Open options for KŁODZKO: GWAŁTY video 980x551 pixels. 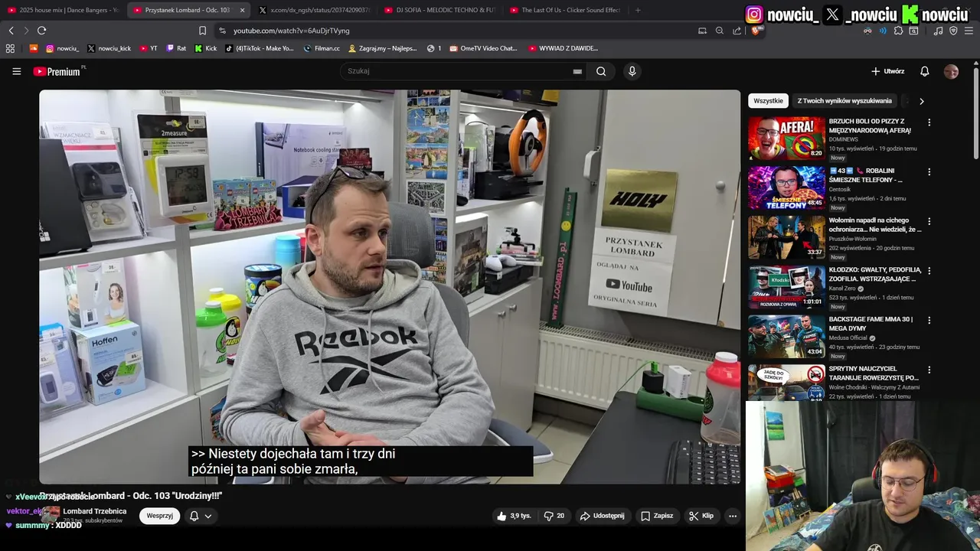click(x=929, y=271)
